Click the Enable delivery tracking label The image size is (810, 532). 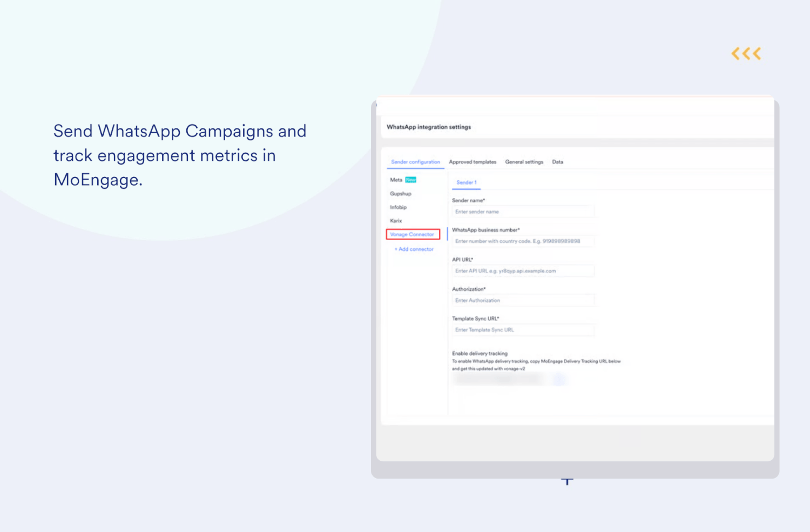[x=480, y=353]
